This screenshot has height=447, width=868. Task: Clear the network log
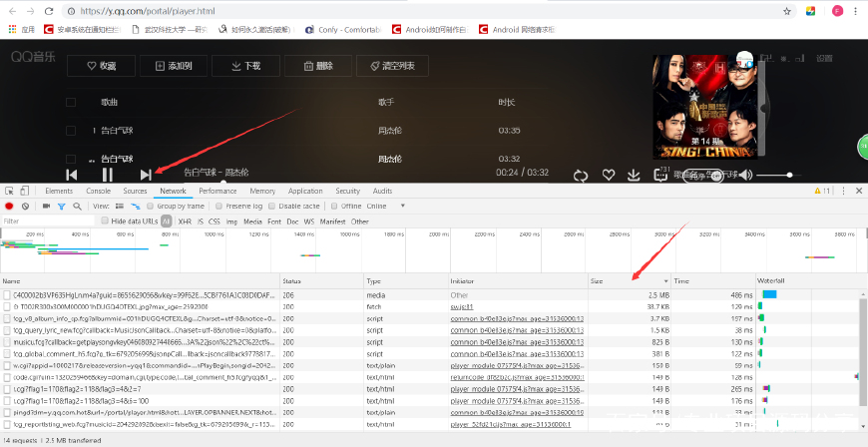pos(25,207)
